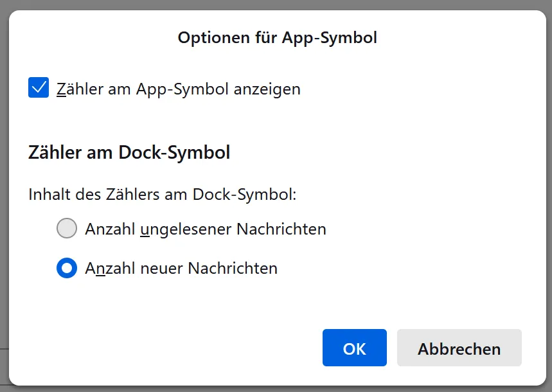Click the 'Zähler am App-Symbol anzeigen' label text
Viewport: 552px width, 392px height.
tap(179, 89)
